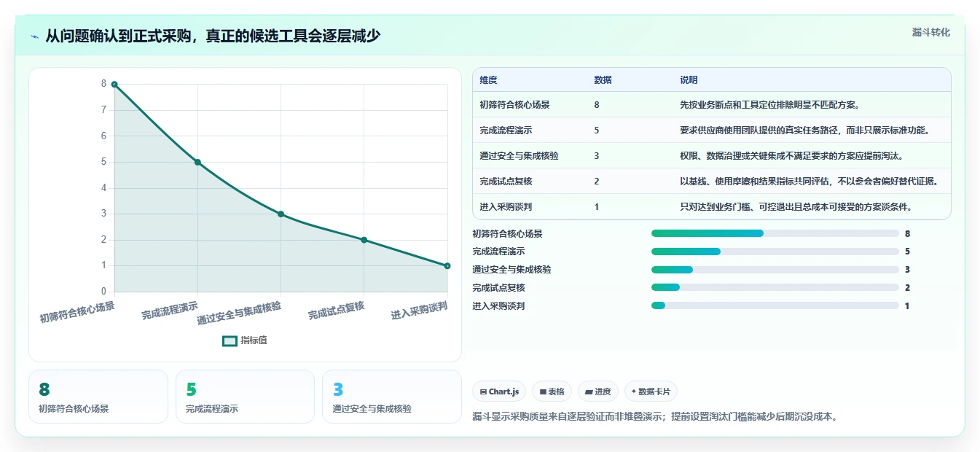Click 通过安全与集成核验 cell in the table
The height and width of the screenshot is (452, 980).
[519, 156]
